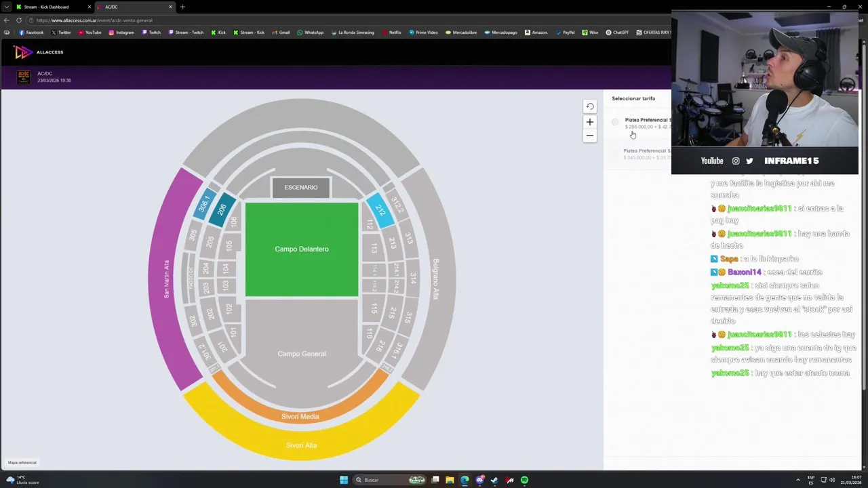Switch to Stream - Kick Dashboard tab
This screenshot has width=868, height=488.
pos(46,7)
